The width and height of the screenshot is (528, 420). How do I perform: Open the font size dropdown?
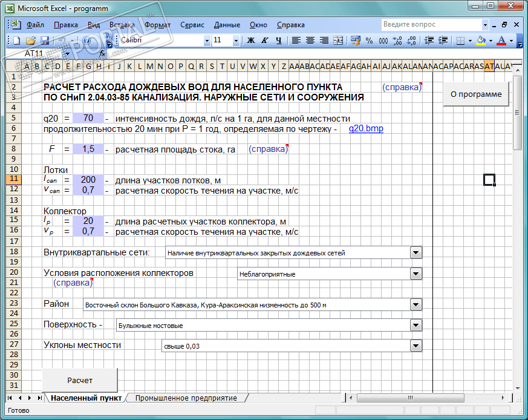[236, 41]
